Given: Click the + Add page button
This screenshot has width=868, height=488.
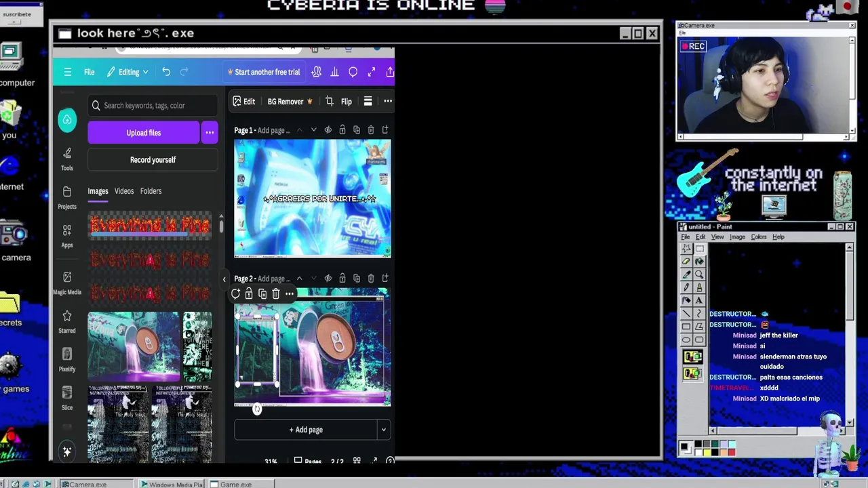Looking at the screenshot, I should (x=306, y=430).
